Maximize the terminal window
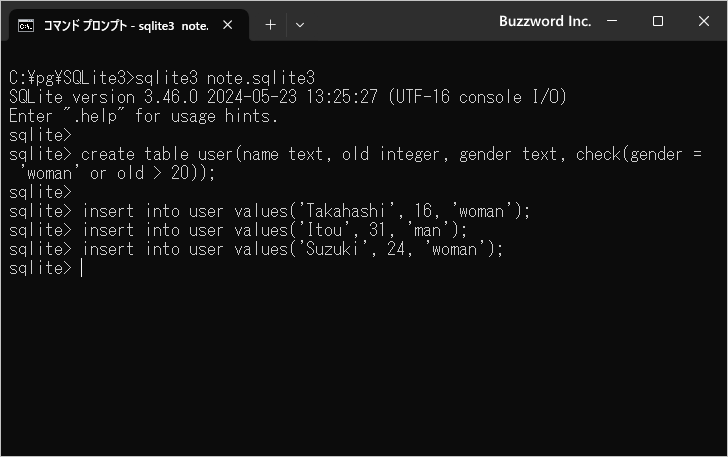Screen dimensions: 728x457 (x=658, y=21)
